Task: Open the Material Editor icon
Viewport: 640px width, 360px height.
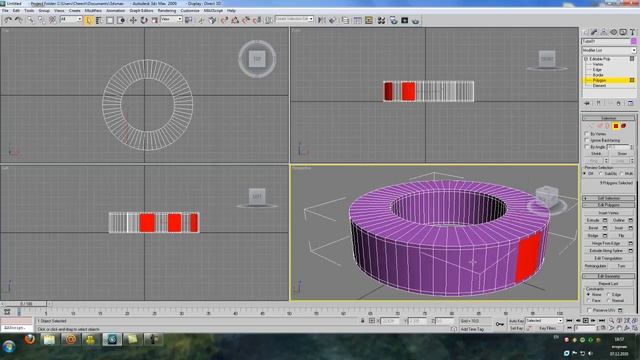Action: point(381,20)
